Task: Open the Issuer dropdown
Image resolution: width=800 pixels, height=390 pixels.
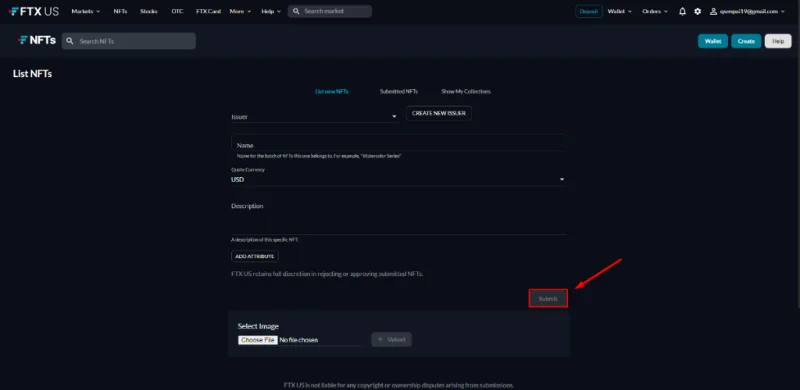Action: tap(315, 116)
